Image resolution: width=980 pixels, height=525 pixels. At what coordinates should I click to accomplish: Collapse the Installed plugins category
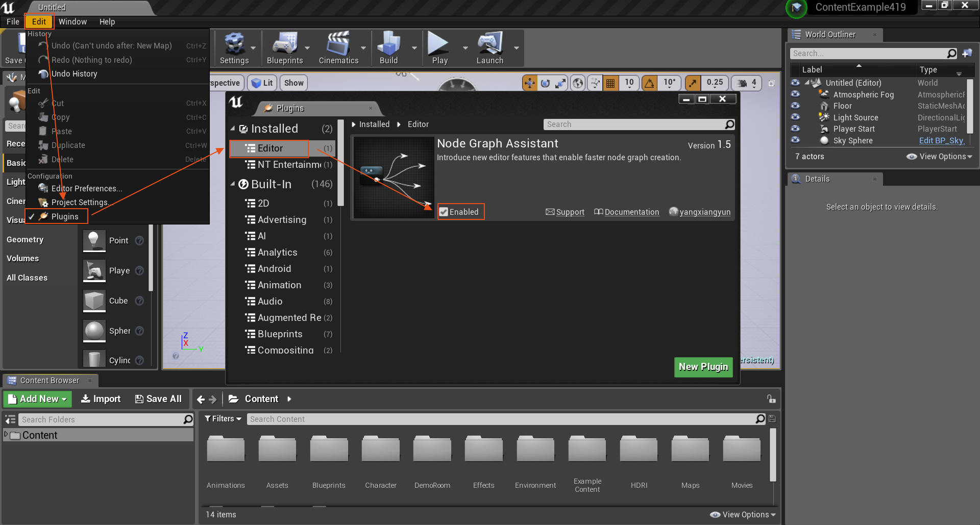(233, 129)
